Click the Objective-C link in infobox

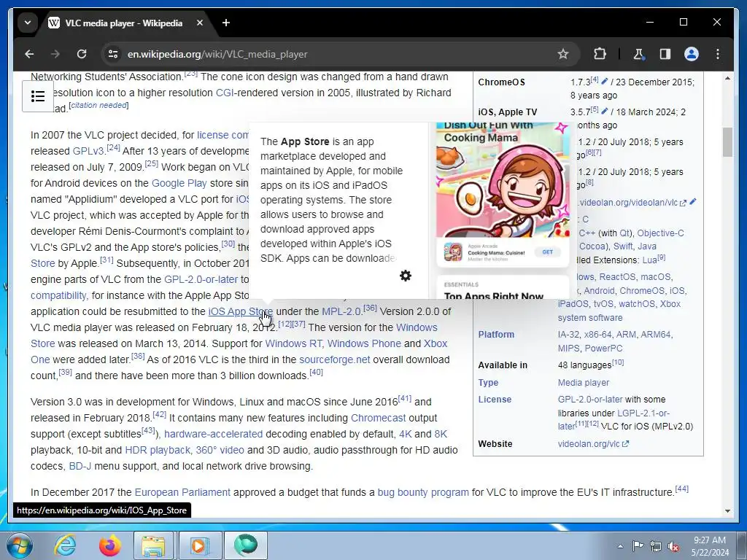[x=660, y=233]
